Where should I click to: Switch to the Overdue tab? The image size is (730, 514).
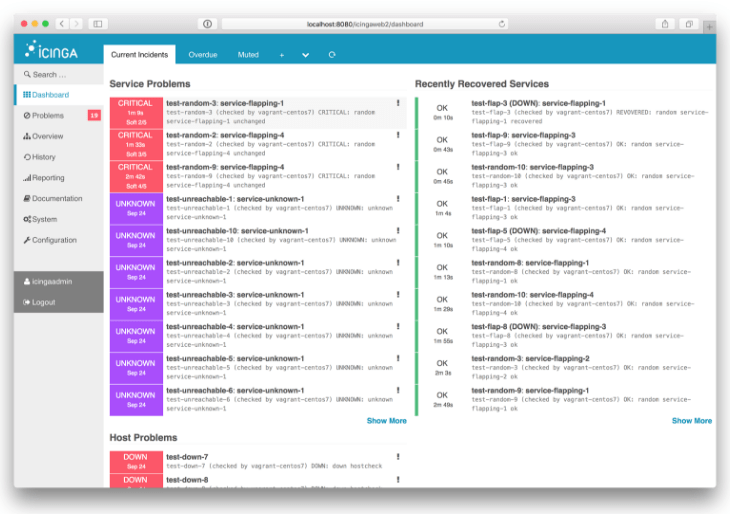coord(203,55)
